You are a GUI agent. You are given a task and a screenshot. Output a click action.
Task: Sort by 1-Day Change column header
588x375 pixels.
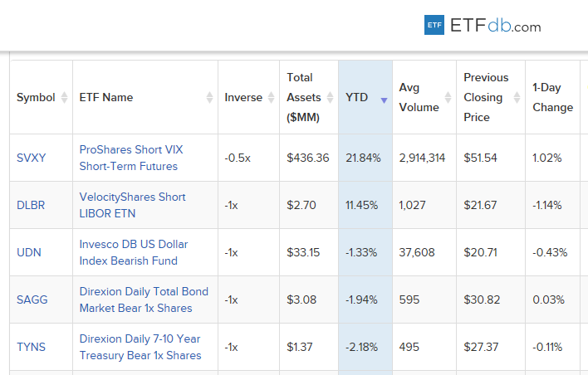click(552, 97)
